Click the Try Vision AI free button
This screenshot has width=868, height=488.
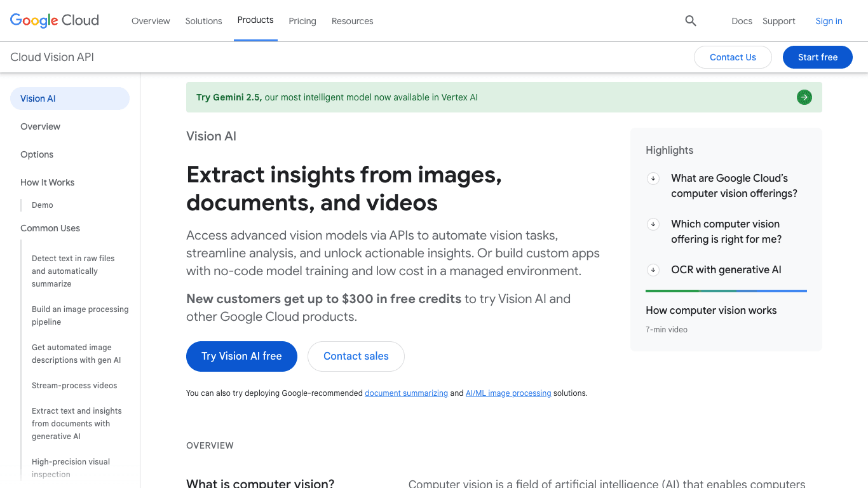241,356
